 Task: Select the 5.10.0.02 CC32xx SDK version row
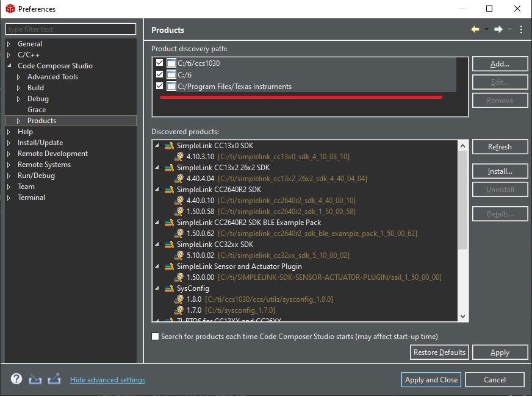click(x=261, y=256)
